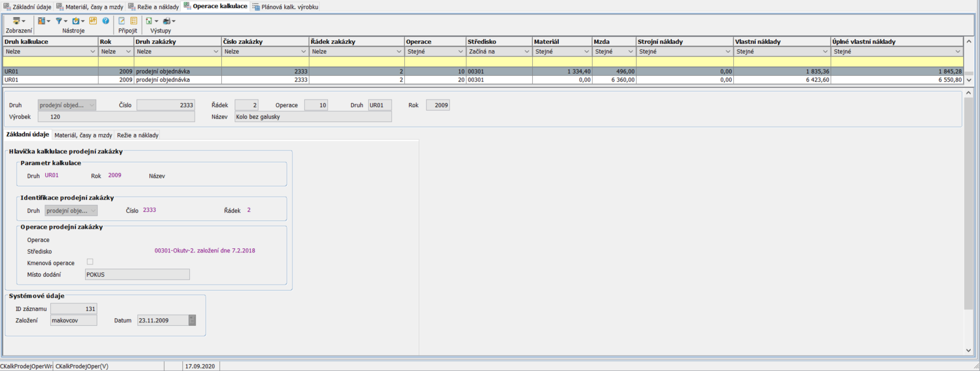Screen dimensions: 980x371
Task: Open the Zobrazení view icon
Action: click(x=17, y=21)
